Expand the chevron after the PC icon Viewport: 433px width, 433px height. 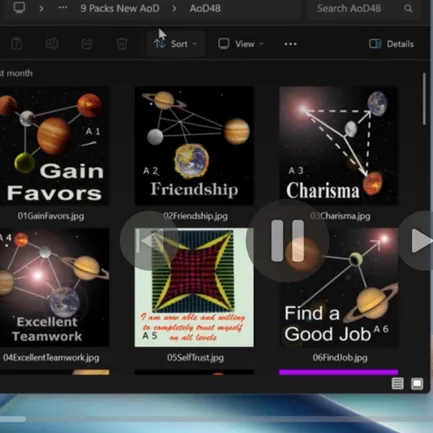41,8
